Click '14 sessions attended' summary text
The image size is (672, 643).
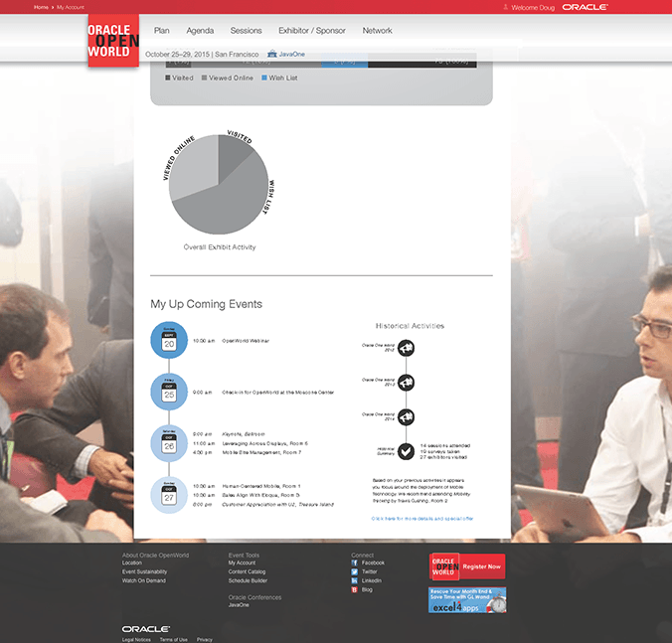(x=445, y=445)
